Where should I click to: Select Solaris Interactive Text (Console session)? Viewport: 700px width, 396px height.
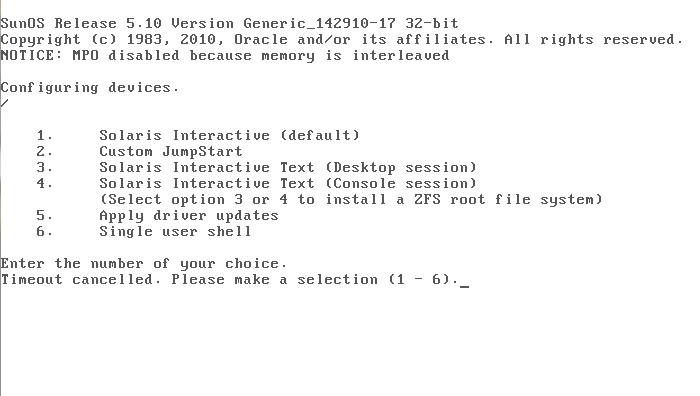(x=288, y=183)
